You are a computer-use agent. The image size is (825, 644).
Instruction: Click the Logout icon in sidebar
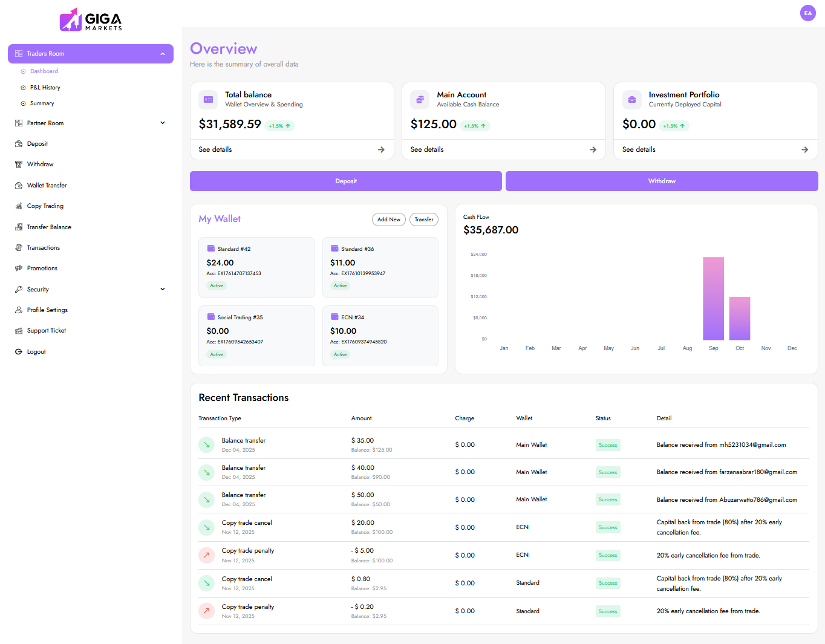pos(19,352)
